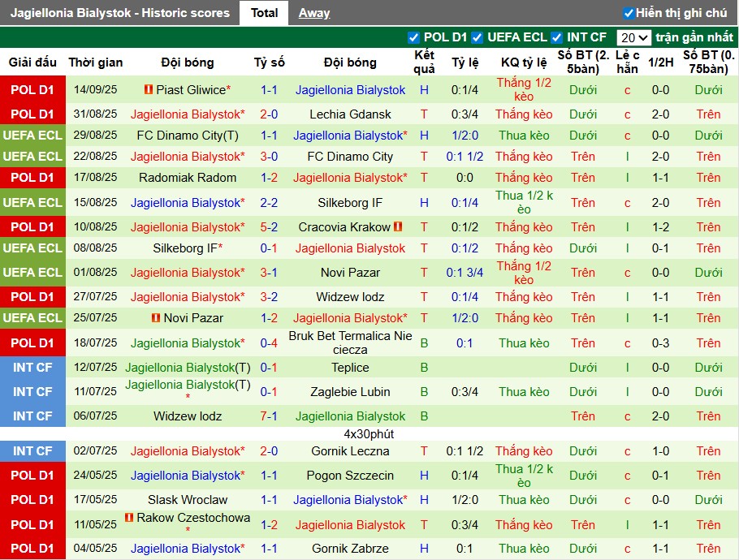Click red card icon next to Cracovia Krakow
Image resolution: width=739 pixels, height=560 pixels.
399,227
